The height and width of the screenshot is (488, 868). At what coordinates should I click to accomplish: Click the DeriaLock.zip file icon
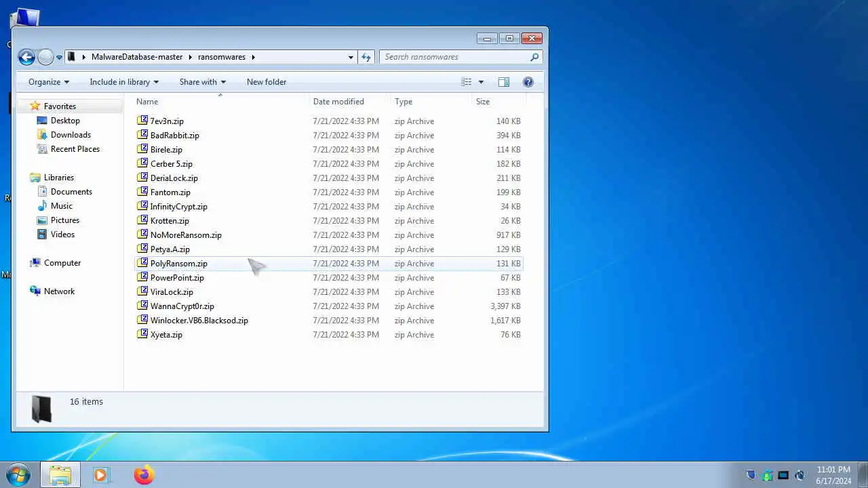(142, 178)
